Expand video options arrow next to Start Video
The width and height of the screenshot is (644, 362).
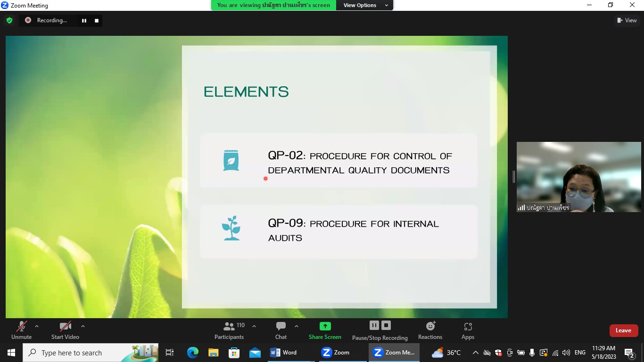coord(83,326)
